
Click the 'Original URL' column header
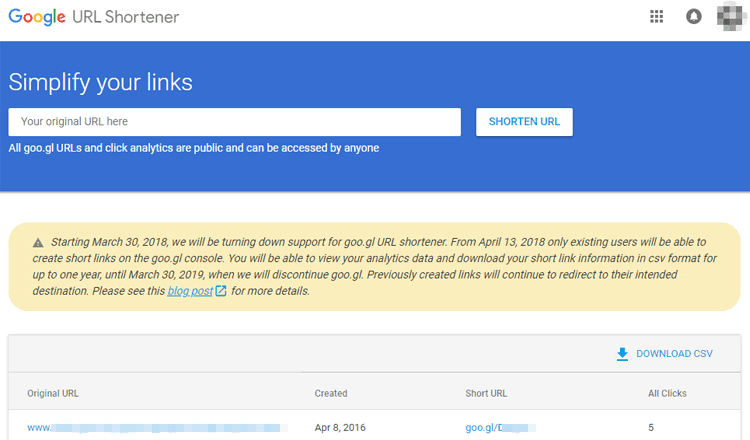[53, 394]
